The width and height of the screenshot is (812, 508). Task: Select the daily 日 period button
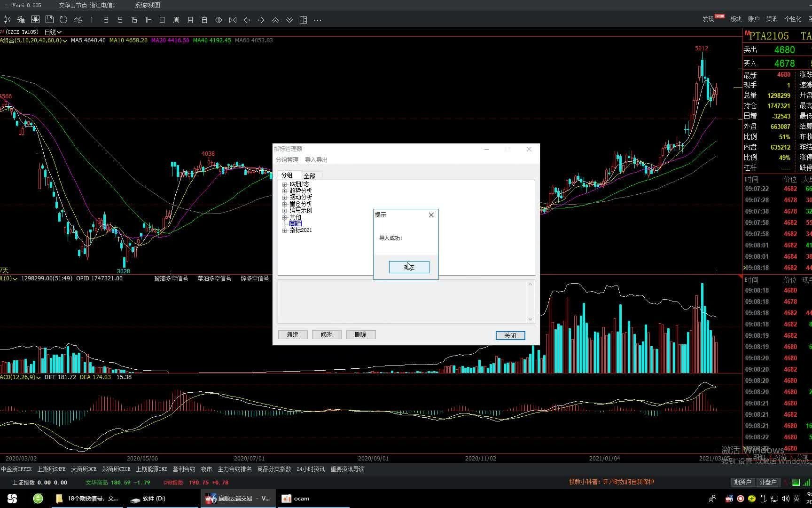tap(162, 20)
